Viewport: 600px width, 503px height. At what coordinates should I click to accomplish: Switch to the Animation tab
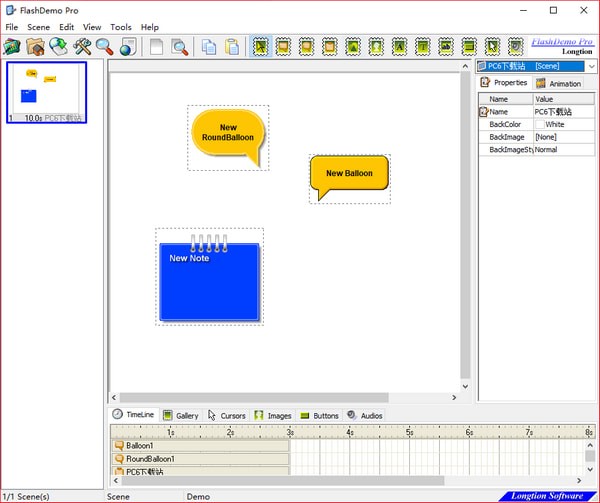click(x=558, y=84)
